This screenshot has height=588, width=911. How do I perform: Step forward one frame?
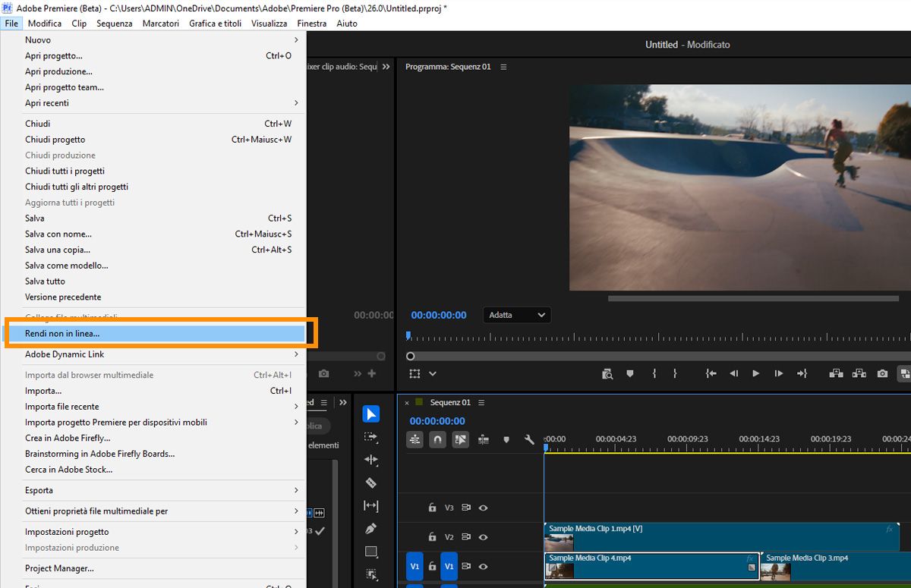(x=778, y=373)
